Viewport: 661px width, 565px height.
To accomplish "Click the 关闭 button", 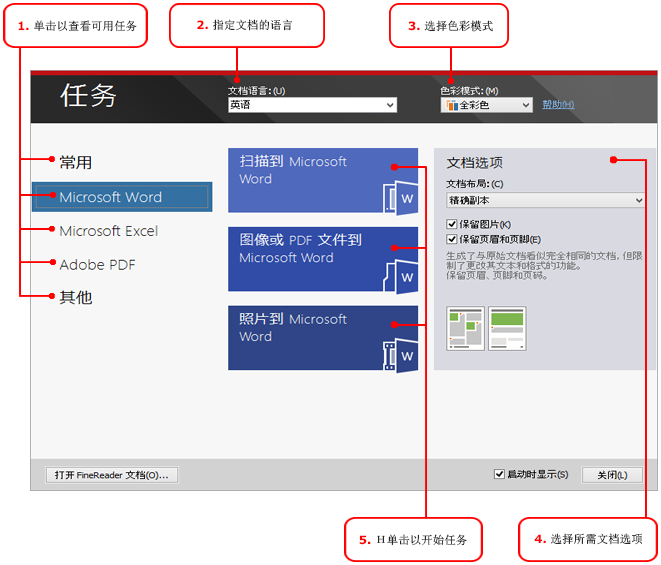I will (x=612, y=475).
